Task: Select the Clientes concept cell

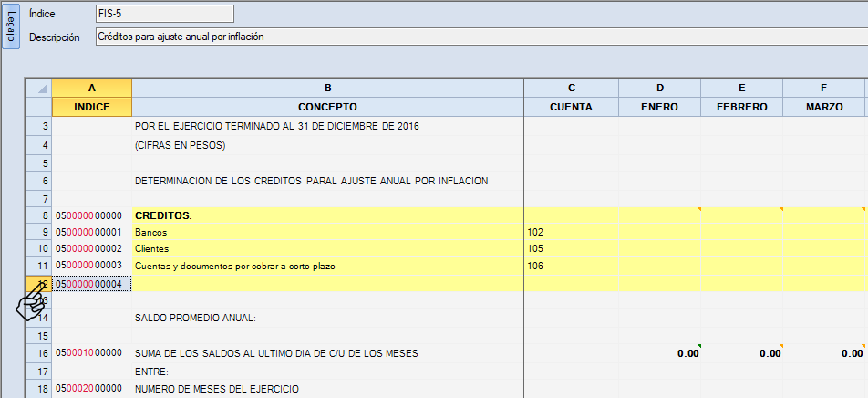Action: [327, 249]
